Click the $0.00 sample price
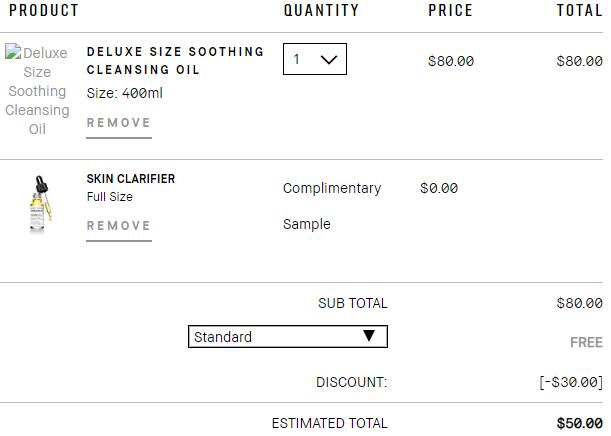This screenshot has width=611, height=436. click(439, 188)
